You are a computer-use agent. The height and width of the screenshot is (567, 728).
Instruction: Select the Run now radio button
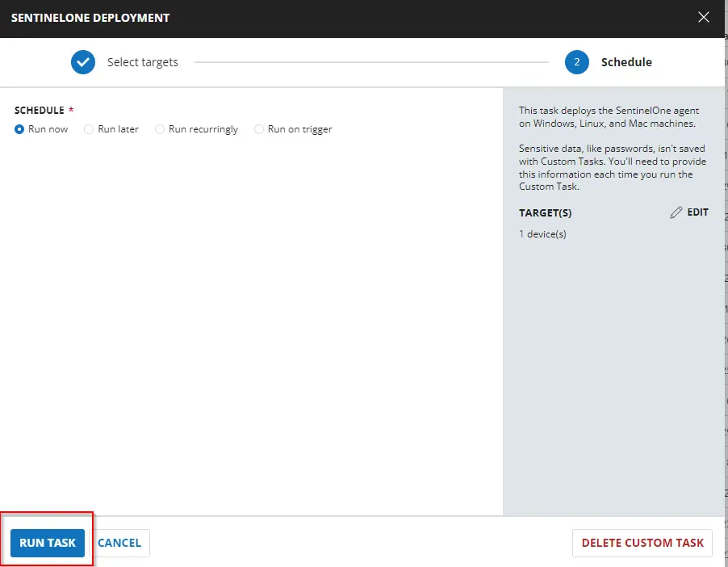pyautogui.click(x=19, y=129)
